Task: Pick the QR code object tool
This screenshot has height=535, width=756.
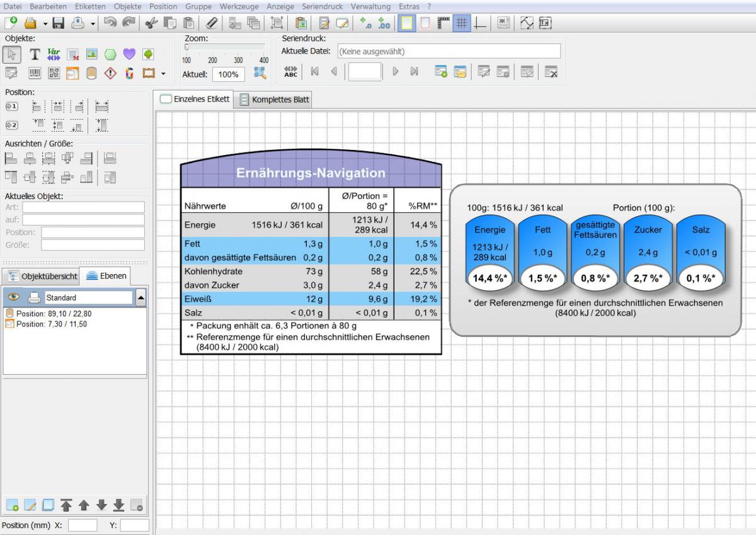Action: (x=54, y=74)
